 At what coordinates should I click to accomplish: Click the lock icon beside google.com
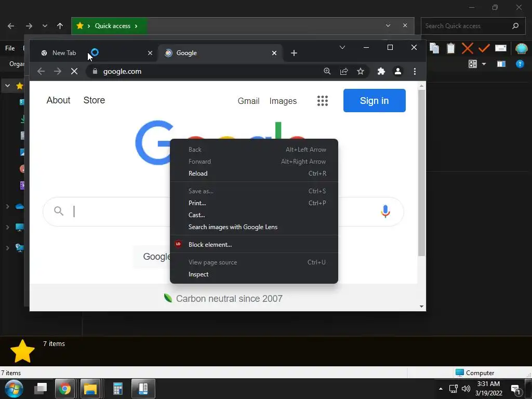95,71
